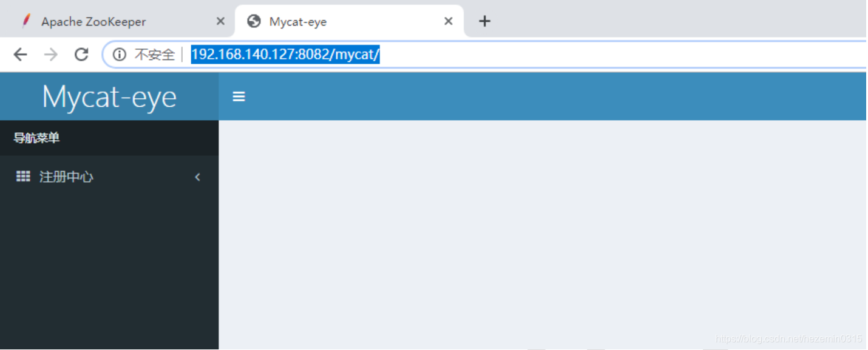Toggle the sidebar hamburger menu icon
This screenshot has height=350, width=868.
pos(239,96)
